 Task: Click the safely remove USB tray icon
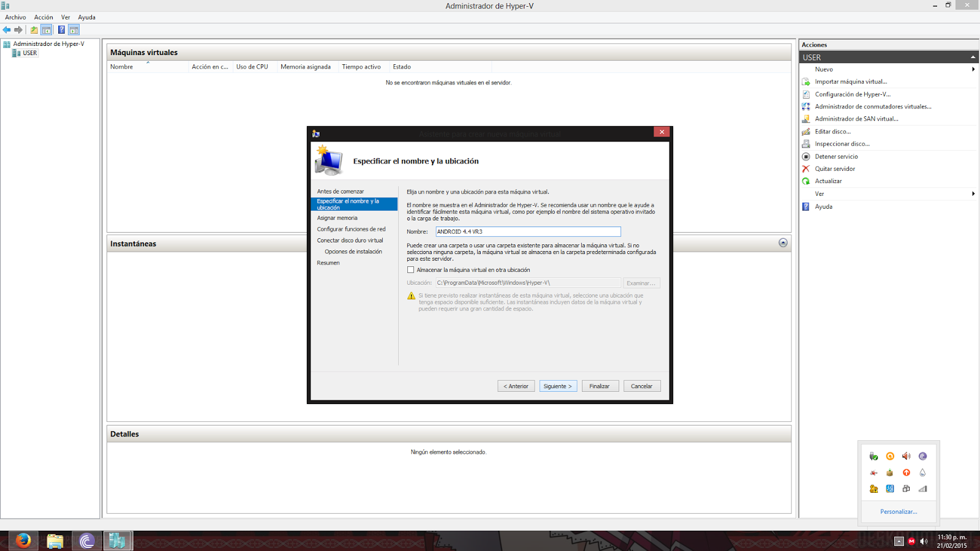pyautogui.click(x=873, y=456)
